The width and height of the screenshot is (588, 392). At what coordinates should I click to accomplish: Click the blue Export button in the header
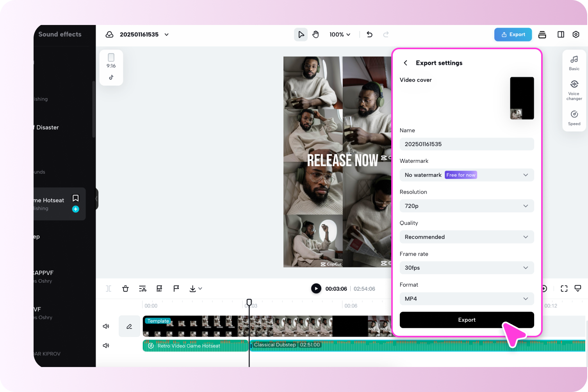513,34
